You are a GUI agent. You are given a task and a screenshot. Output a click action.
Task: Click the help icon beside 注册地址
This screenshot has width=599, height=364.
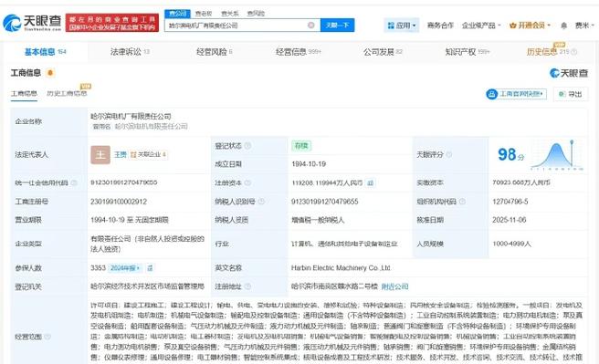point(247,286)
